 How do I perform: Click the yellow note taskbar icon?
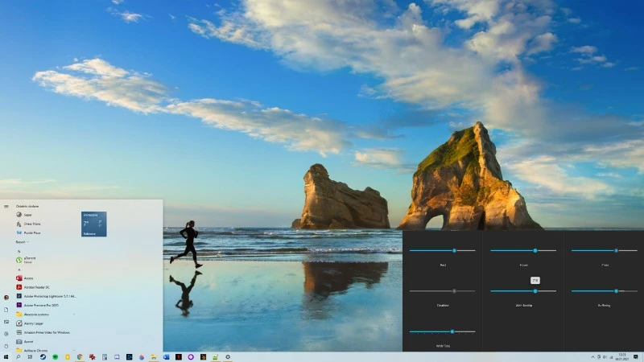pyautogui.click(x=68, y=357)
